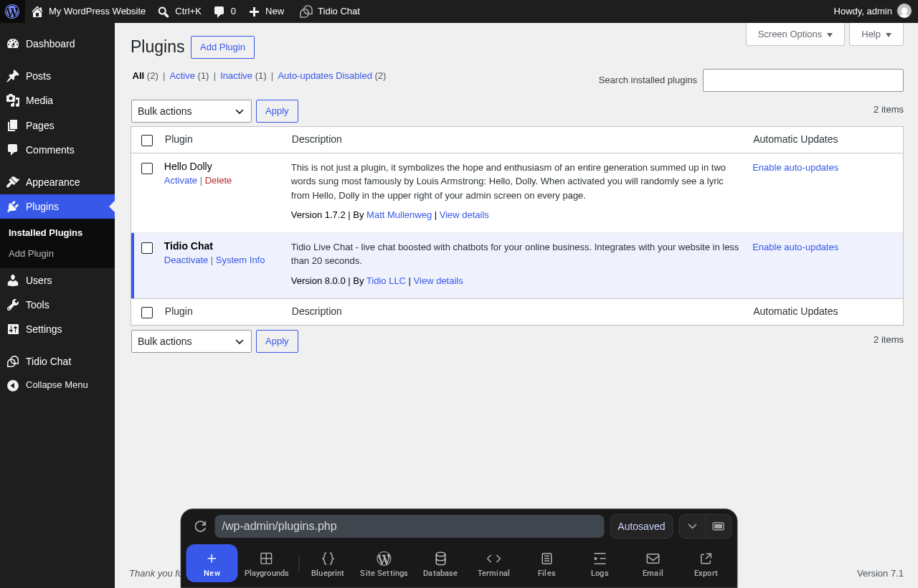Viewport: 918px width, 588px height.
Task: Expand the Playground chevron dropdown
Action: click(x=692, y=526)
